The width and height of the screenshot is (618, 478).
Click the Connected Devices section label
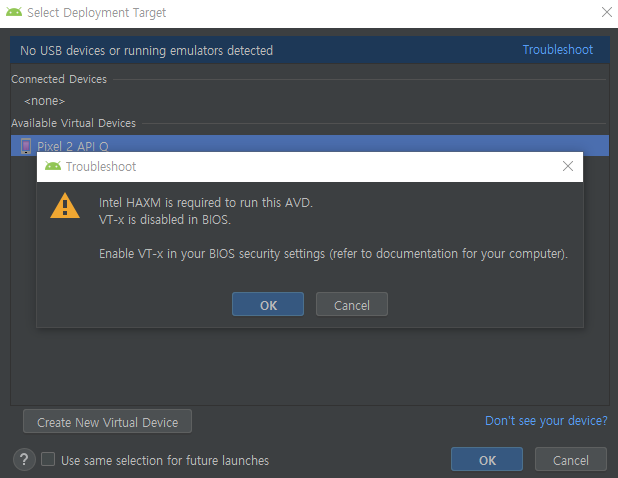tap(59, 79)
